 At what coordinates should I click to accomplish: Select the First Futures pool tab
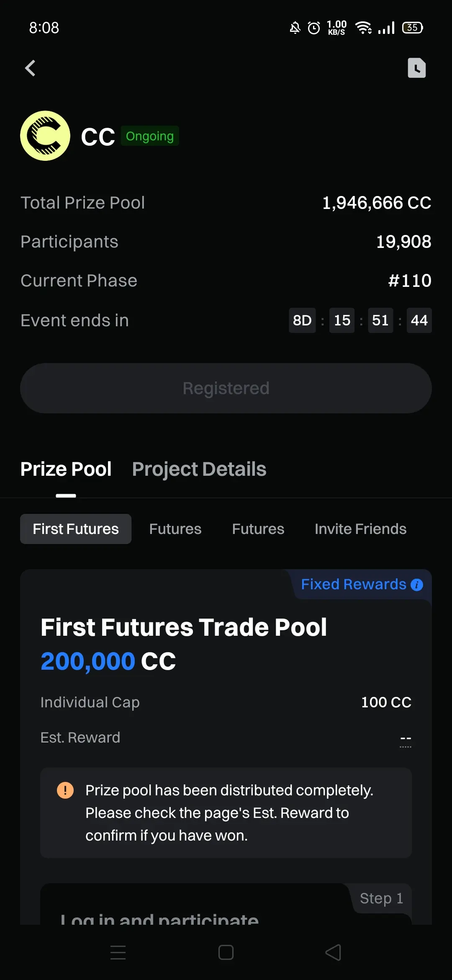(76, 529)
